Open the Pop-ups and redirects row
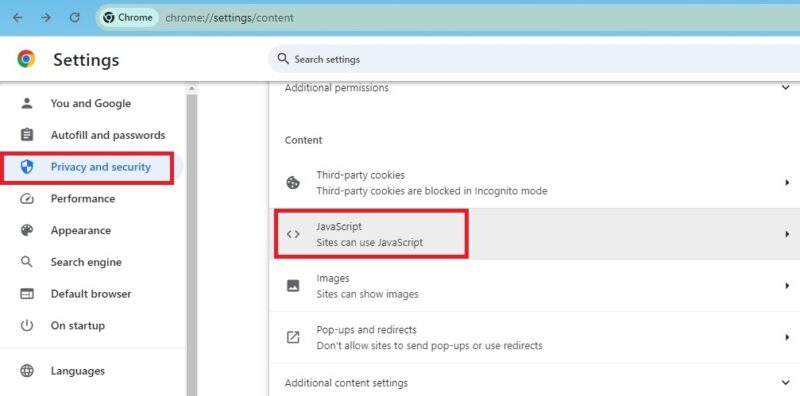Screen dimensions: 800x396 pyautogui.click(x=534, y=337)
